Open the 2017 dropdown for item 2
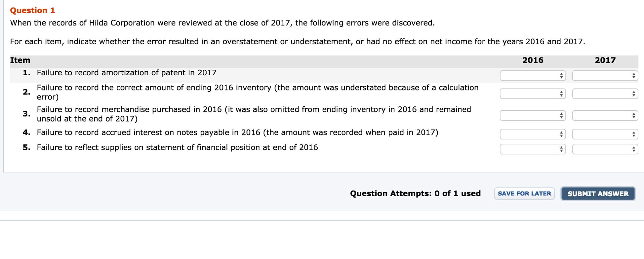Screen dimensions: 644x259 point(604,93)
